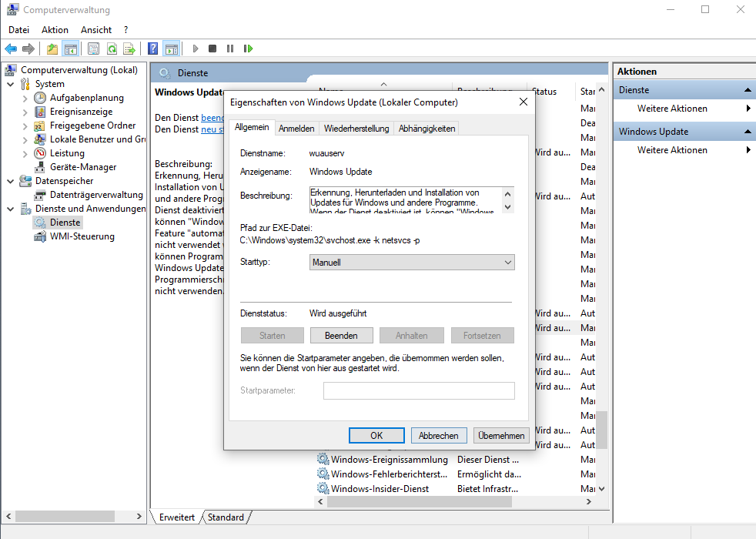Image resolution: width=756 pixels, height=539 pixels.
Task: Open the Datei menu
Action: [18, 30]
